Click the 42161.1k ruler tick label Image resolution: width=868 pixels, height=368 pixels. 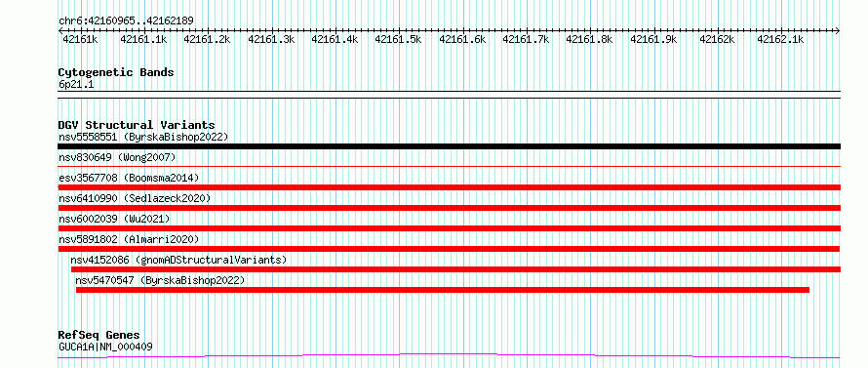pos(143,39)
